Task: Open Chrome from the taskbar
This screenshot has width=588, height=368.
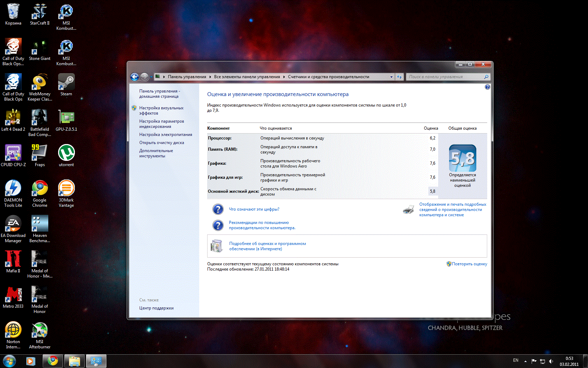Action: click(53, 361)
